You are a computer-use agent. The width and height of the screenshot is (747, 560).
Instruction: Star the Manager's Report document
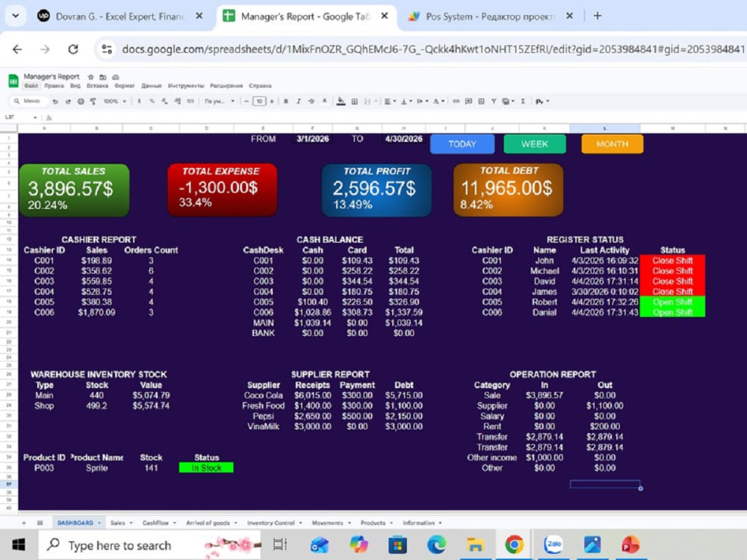90,77
